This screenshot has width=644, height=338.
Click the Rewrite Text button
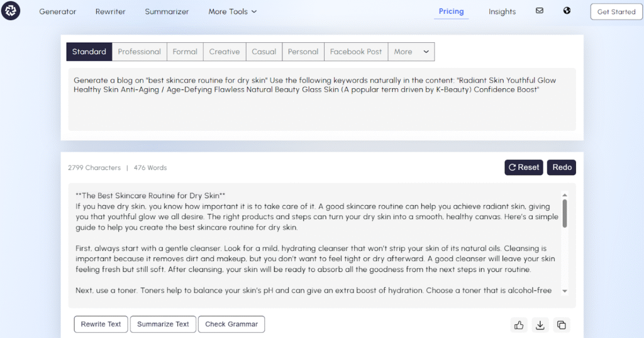pos(101,324)
